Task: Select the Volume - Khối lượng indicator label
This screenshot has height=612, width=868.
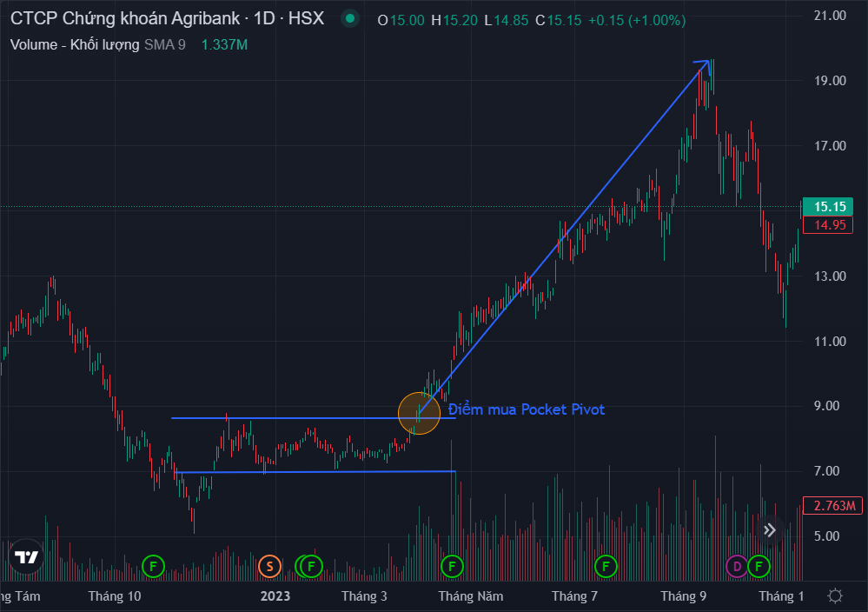Action: pyautogui.click(x=75, y=45)
